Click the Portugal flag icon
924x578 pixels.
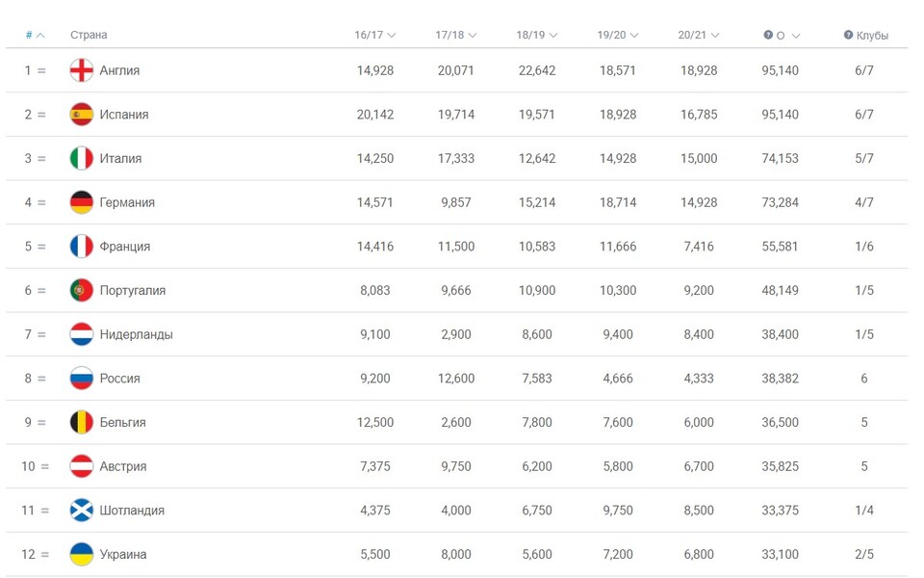pyautogui.click(x=82, y=290)
